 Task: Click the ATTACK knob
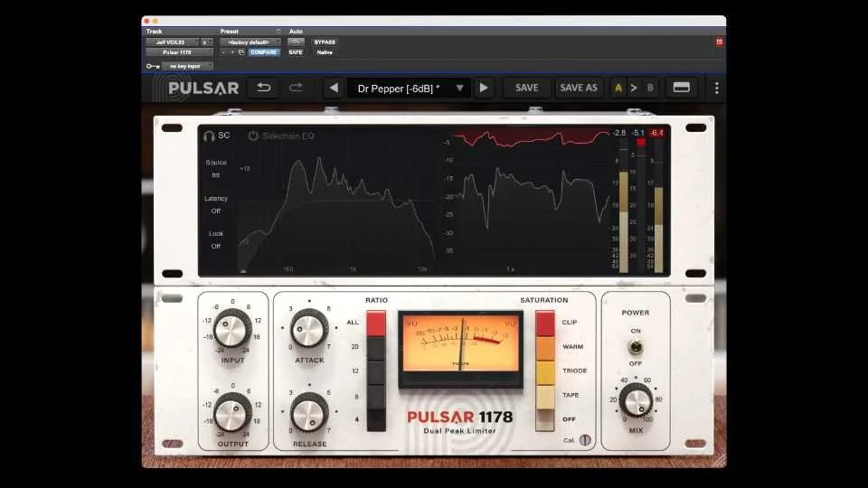point(309,328)
